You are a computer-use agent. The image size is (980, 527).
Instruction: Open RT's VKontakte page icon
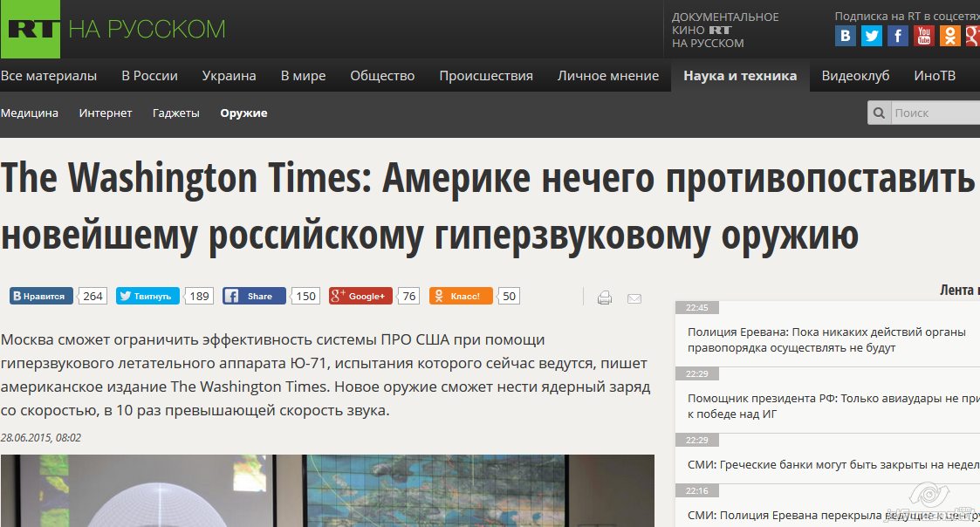pyautogui.click(x=845, y=36)
